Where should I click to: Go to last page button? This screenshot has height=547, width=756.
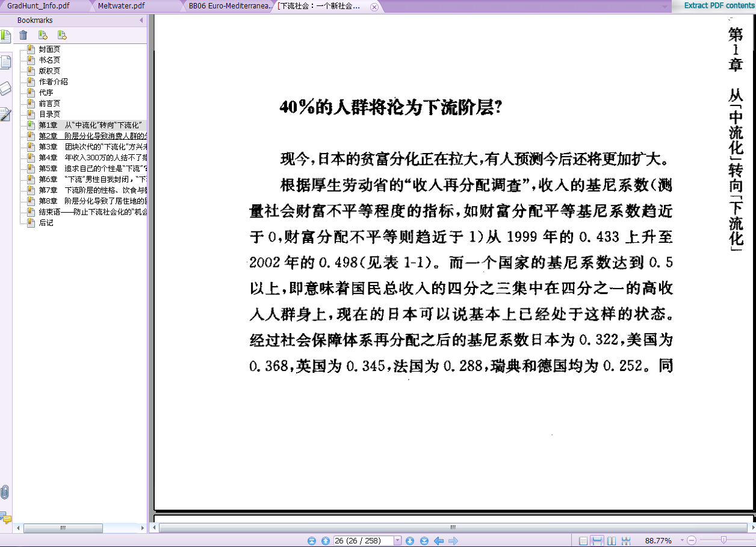pyautogui.click(x=424, y=541)
